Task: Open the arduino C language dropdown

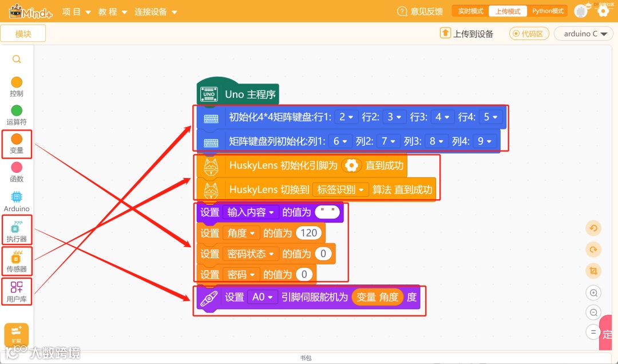Action: point(583,34)
